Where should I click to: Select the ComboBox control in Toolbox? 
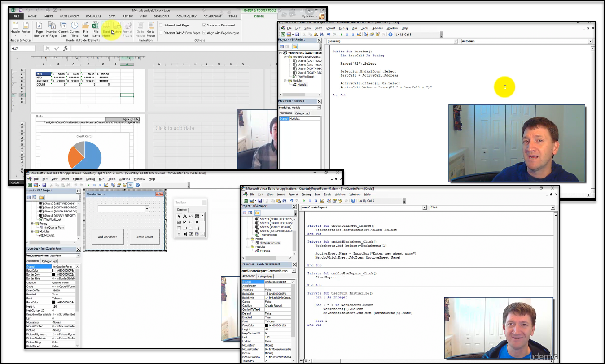pos(197,216)
